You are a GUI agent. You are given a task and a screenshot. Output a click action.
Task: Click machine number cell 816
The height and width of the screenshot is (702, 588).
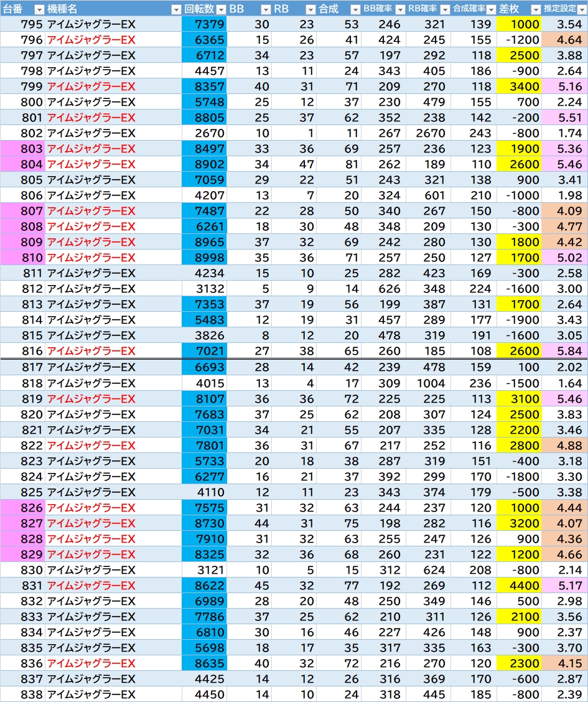click(x=22, y=351)
